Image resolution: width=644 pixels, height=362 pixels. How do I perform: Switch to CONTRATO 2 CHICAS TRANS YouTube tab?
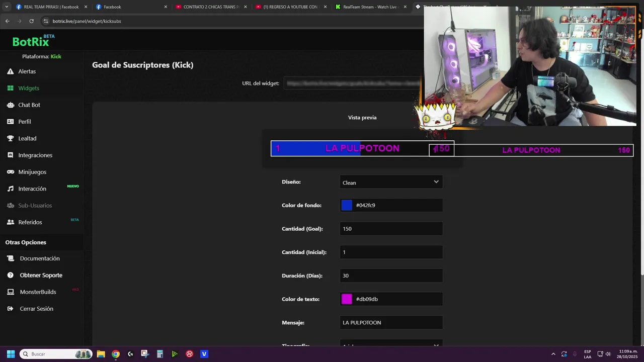point(211,7)
